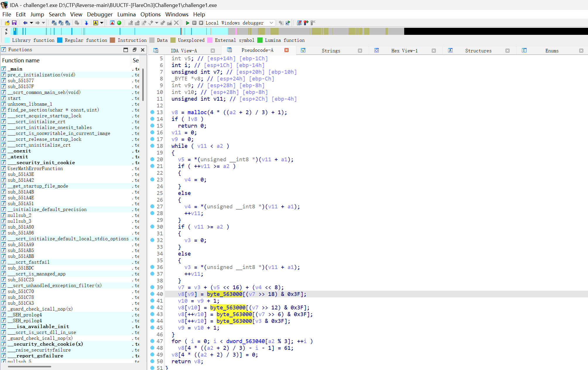Select the jump to address icon

[x=86, y=23]
